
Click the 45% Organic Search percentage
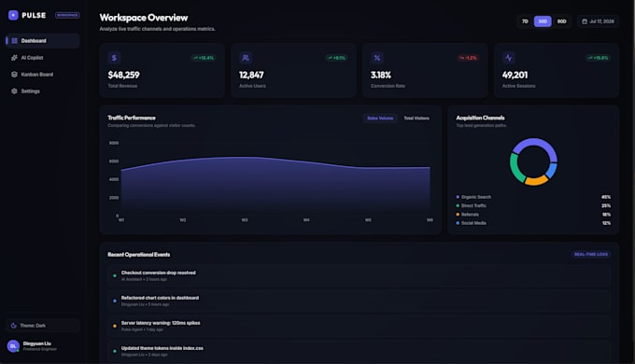point(606,197)
